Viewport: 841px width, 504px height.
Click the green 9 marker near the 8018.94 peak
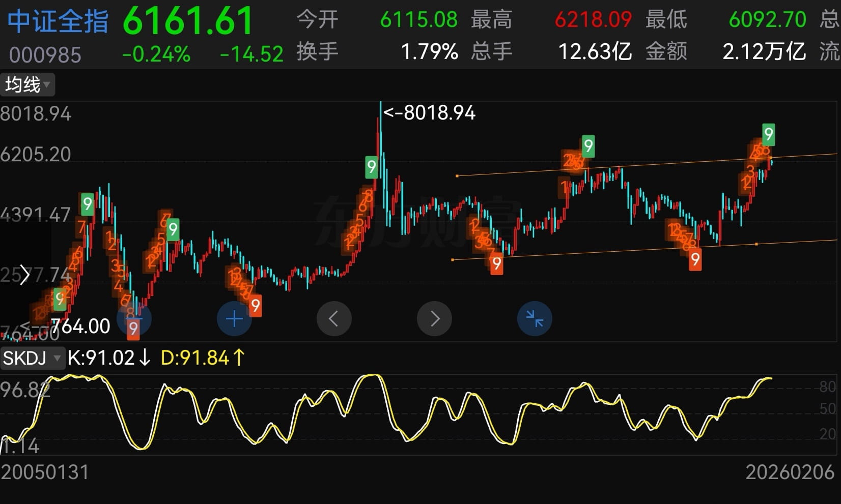point(371,167)
